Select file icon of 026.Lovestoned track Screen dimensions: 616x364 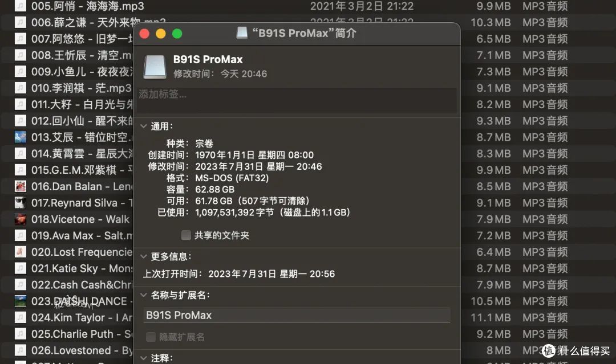(21, 350)
